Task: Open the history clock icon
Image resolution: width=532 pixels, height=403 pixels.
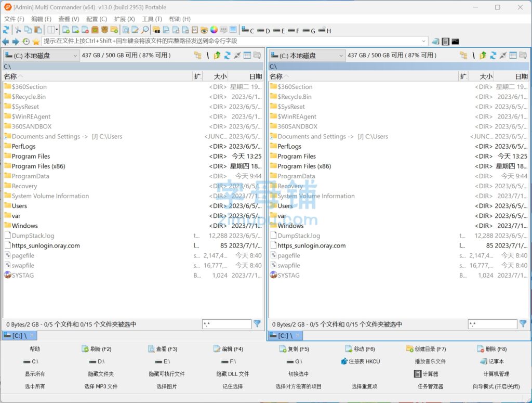Action: pyautogui.click(x=26, y=42)
